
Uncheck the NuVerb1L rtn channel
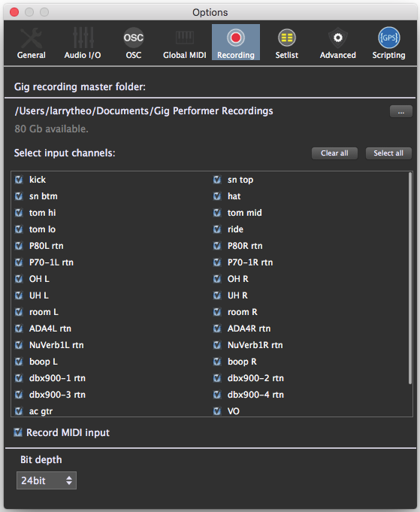(x=19, y=345)
